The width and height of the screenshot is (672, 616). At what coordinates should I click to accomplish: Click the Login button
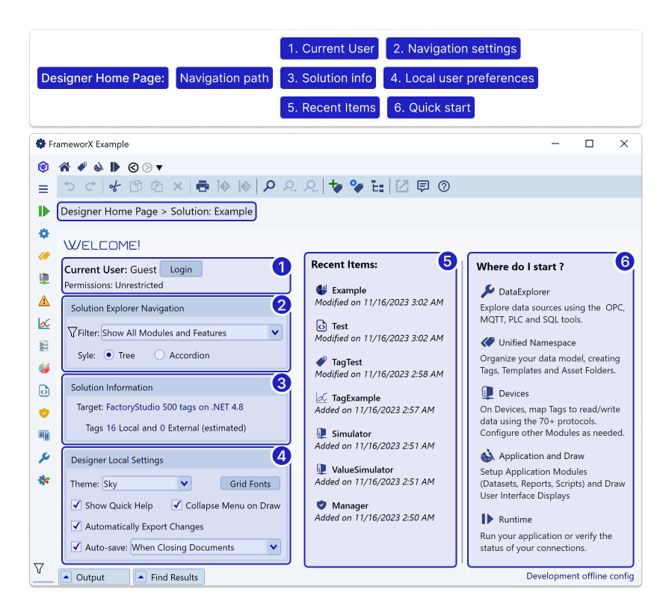pos(181,269)
